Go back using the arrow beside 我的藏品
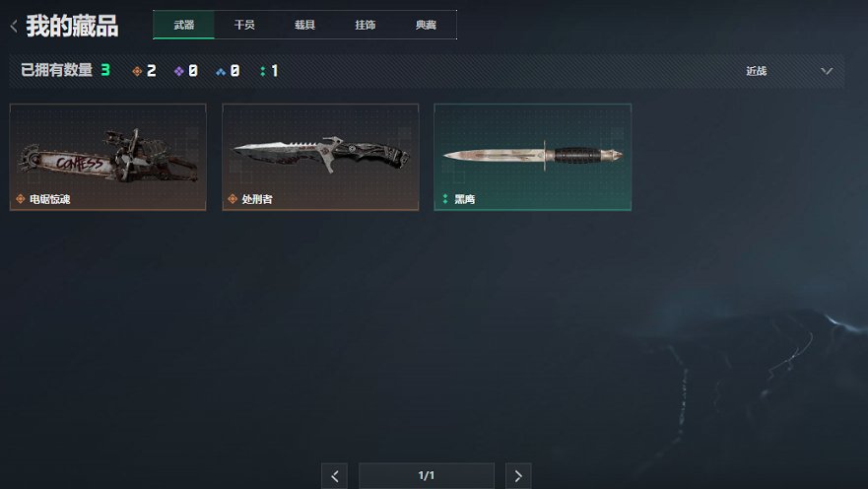Image resolution: width=868 pixels, height=489 pixels. click(14, 26)
